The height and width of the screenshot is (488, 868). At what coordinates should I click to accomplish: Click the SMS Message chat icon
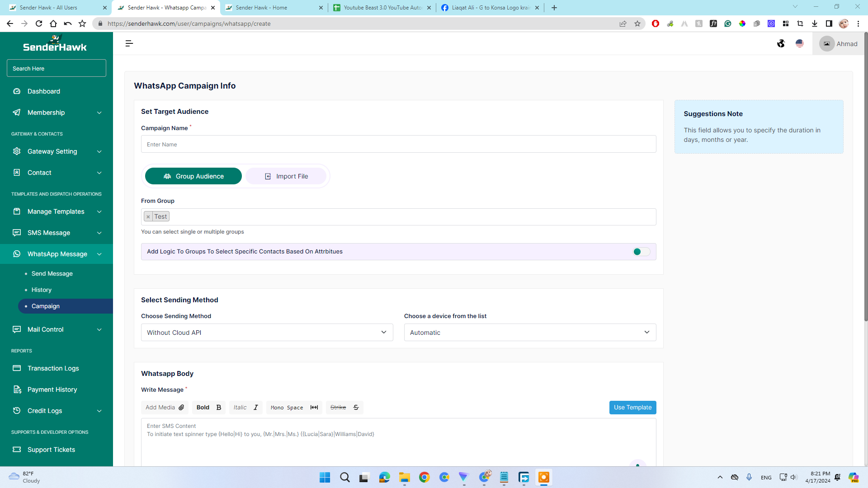click(x=17, y=233)
